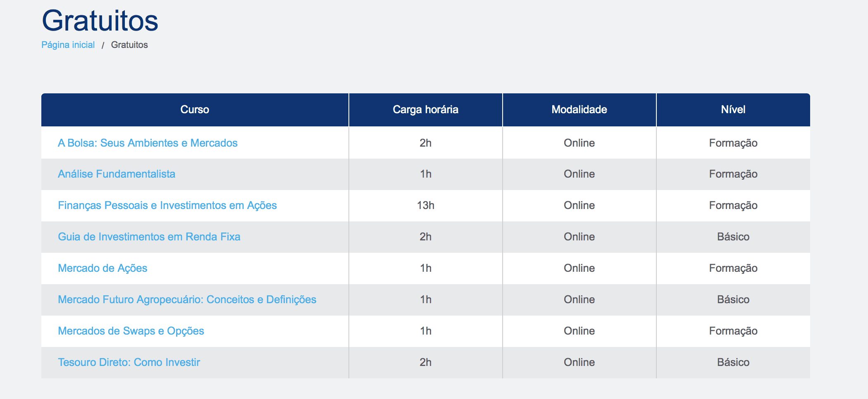Click Básico in Mercado Futuro Agropecuário row
Screen dimensions: 868x399
tap(733, 299)
